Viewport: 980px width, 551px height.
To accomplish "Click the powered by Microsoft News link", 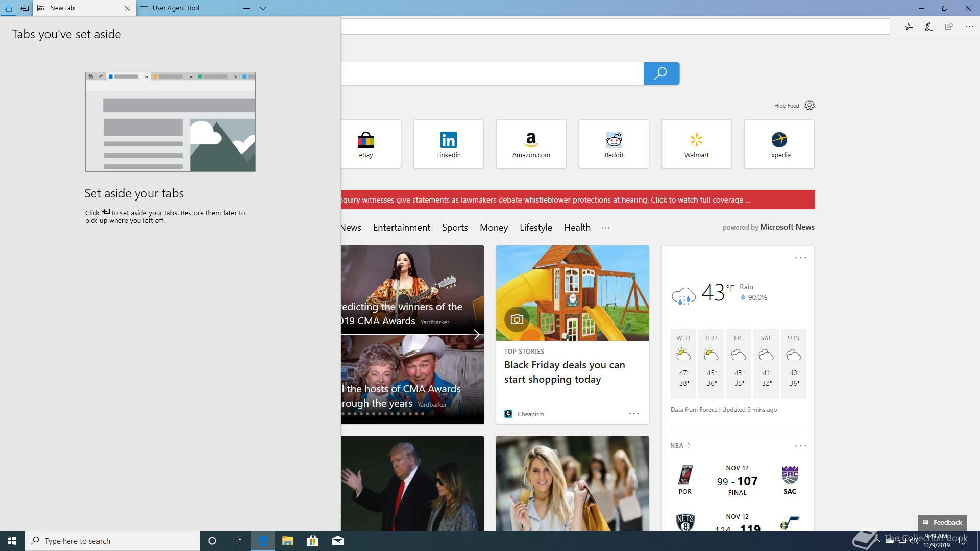I will (x=768, y=227).
